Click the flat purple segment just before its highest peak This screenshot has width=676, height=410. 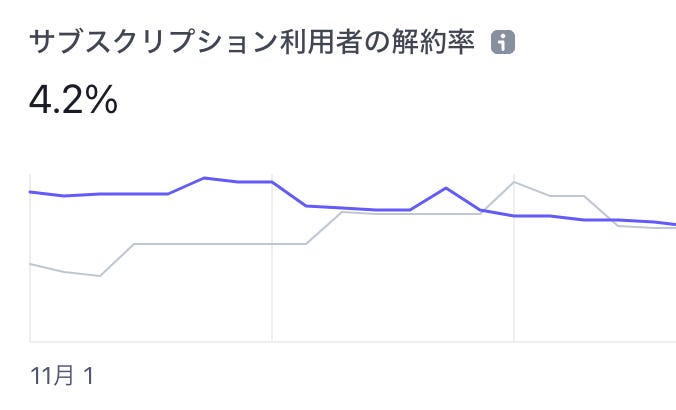[x=135, y=194]
